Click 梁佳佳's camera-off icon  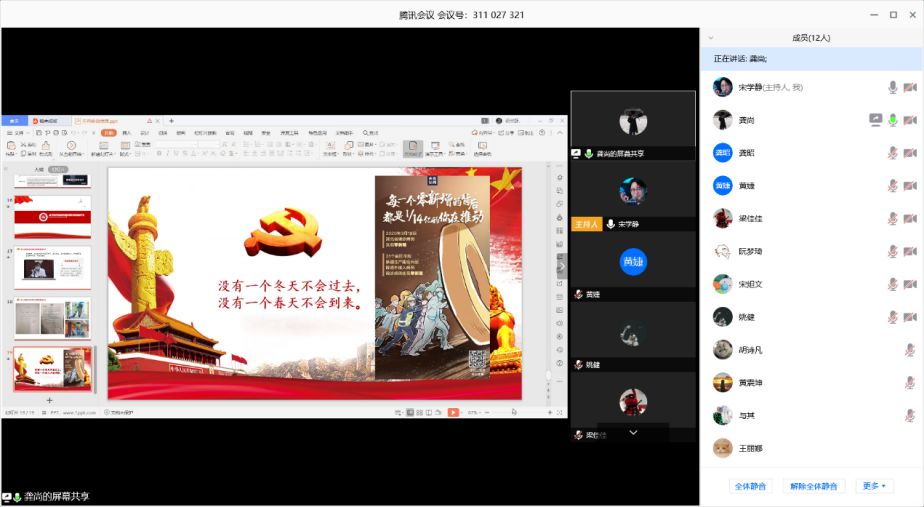click(x=909, y=219)
